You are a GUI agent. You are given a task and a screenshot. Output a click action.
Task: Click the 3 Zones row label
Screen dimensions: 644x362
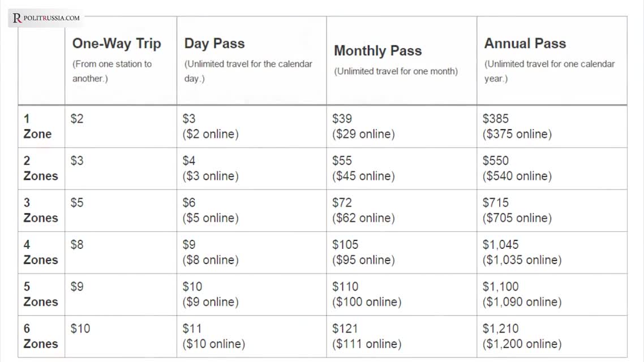(x=41, y=210)
